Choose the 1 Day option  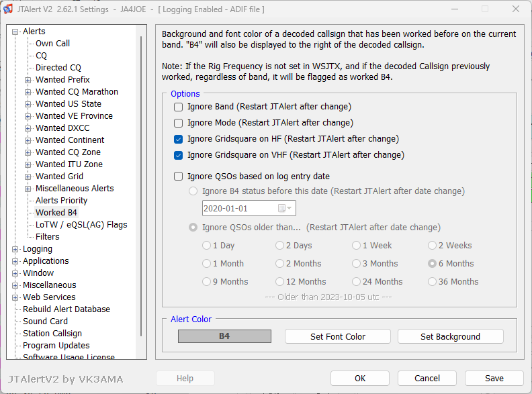tap(206, 245)
